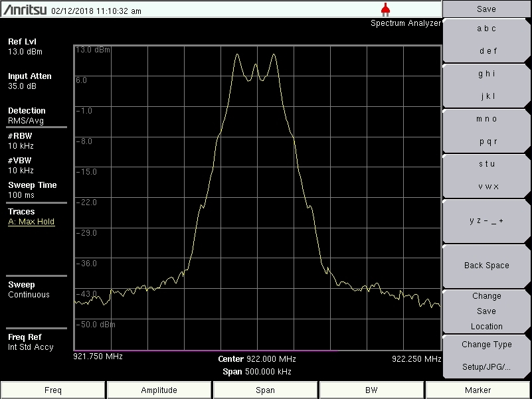532x399 pixels.
Task: Click the -43.0 graticule scale label
Action: (x=86, y=294)
